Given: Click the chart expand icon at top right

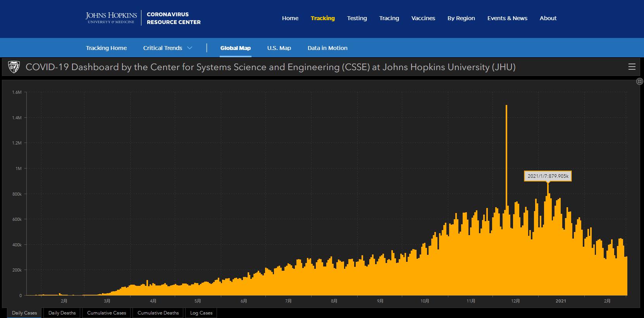Looking at the screenshot, I should 640,81.
